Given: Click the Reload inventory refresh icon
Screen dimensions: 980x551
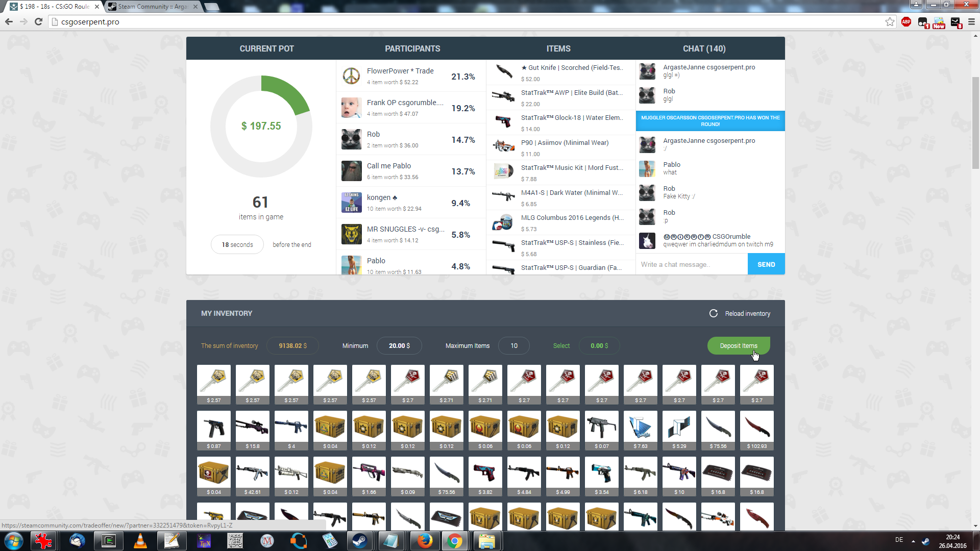Looking at the screenshot, I should 713,313.
